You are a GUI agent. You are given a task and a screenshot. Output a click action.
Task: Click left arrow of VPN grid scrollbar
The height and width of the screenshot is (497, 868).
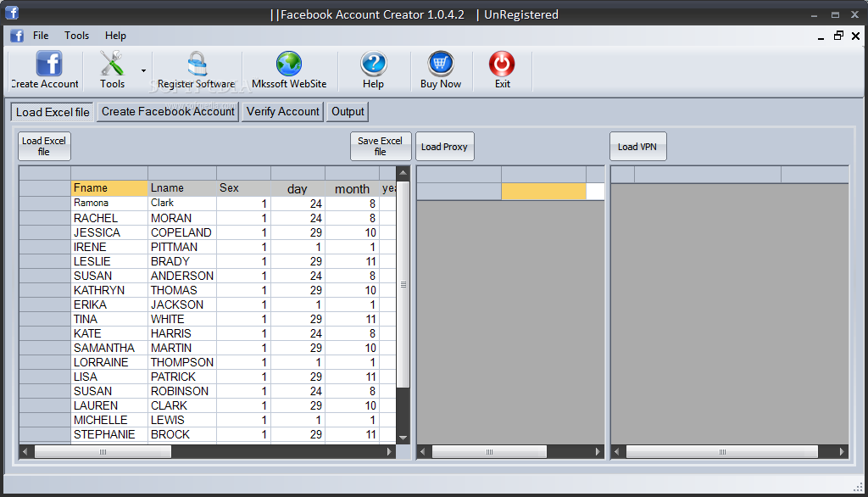tap(617, 452)
